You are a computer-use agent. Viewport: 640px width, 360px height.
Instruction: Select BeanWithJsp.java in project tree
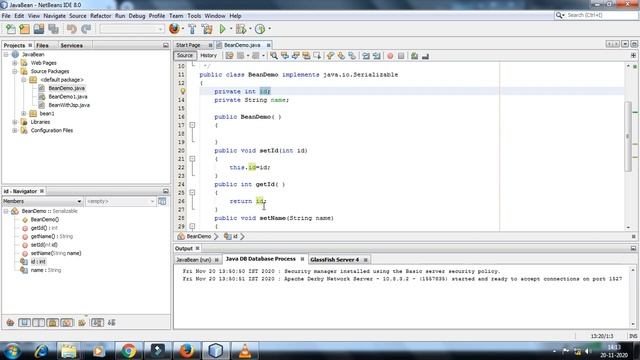coord(69,105)
